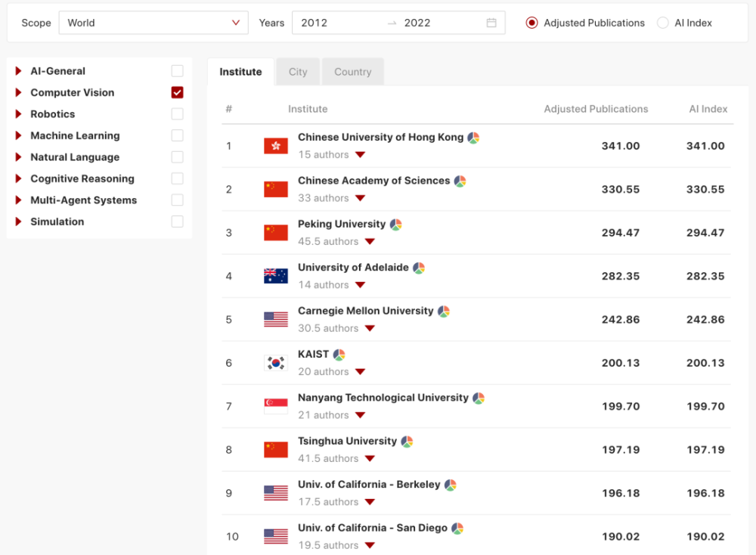Sort by Adjusted Publications column header
The width and height of the screenshot is (756, 555).
(596, 109)
